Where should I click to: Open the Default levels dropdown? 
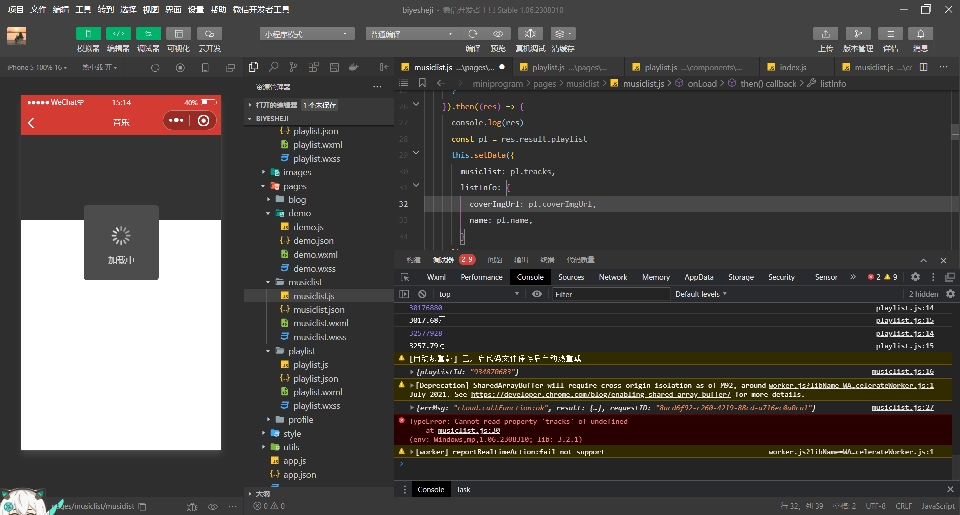pos(700,295)
